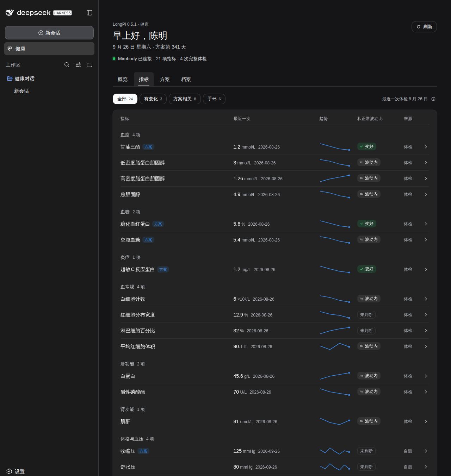This screenshot has height=476, width=451.
Task: Toggle the 手环 6 filter chip
Action: pyautogui.click(x=214, y=99)
